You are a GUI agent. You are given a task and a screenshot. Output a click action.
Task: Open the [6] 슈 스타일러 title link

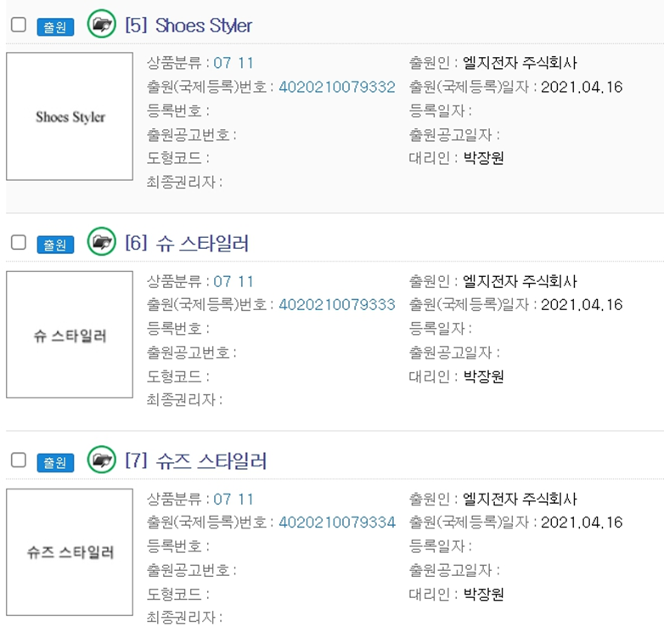click(x=187, y=243)
